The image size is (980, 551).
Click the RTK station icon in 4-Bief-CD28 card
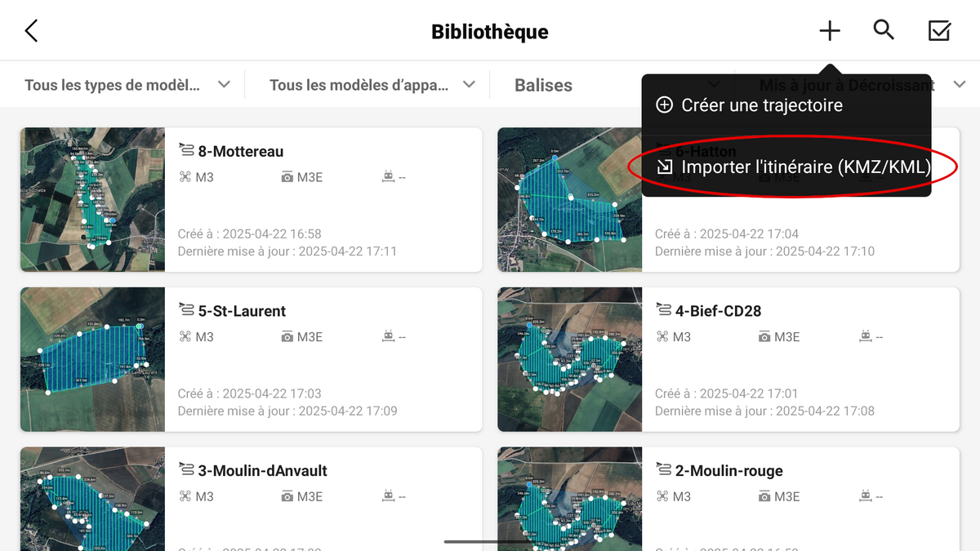click(x=866, y=336)
